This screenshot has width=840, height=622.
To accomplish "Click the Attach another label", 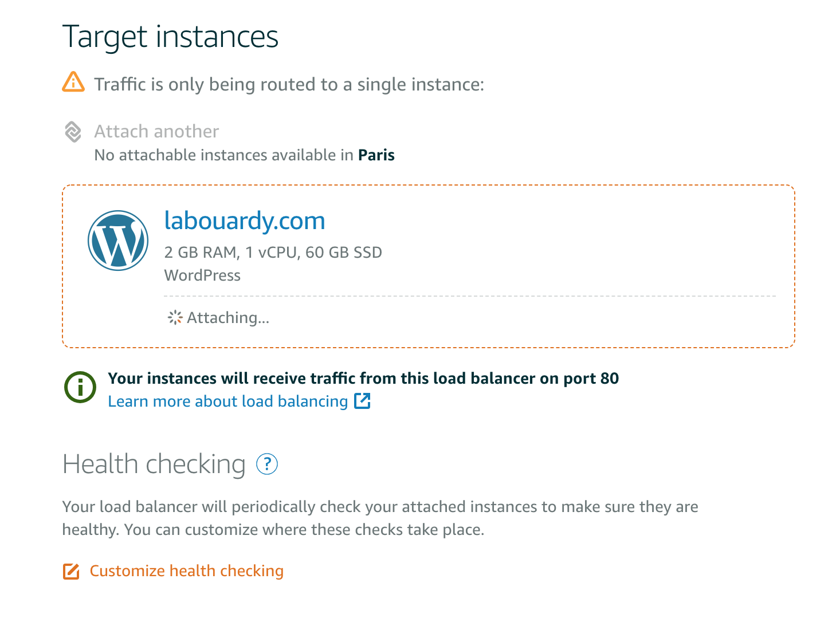I will click(x=156, y=131).
